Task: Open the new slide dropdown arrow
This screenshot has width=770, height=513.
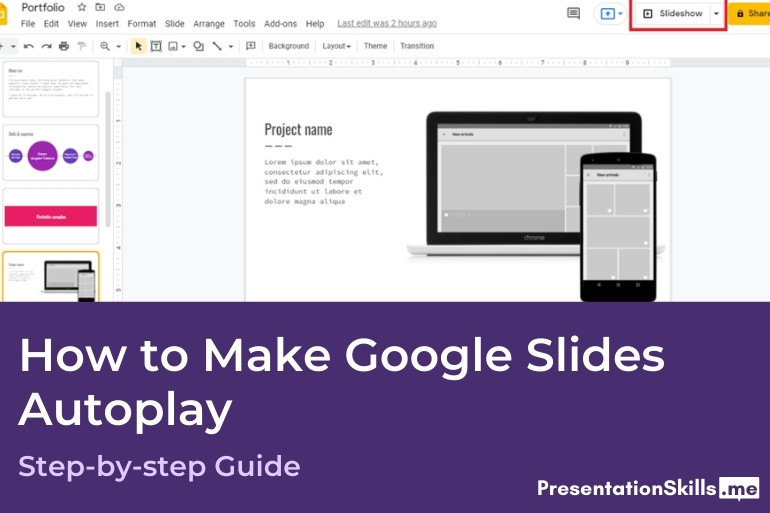Action: tap(13, 46)
